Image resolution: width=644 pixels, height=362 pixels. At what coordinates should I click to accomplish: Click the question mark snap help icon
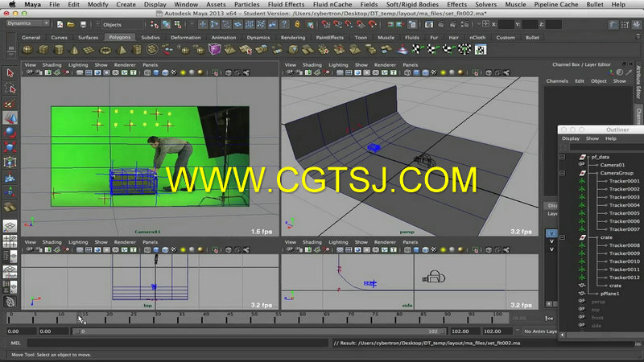(284, 25)
